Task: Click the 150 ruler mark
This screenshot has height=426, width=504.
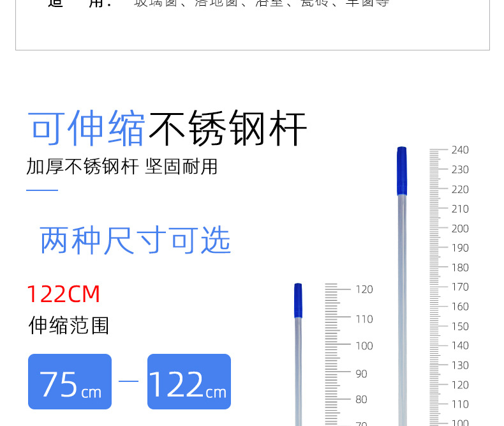Action: pyautogui.click(x=460, y=326)
